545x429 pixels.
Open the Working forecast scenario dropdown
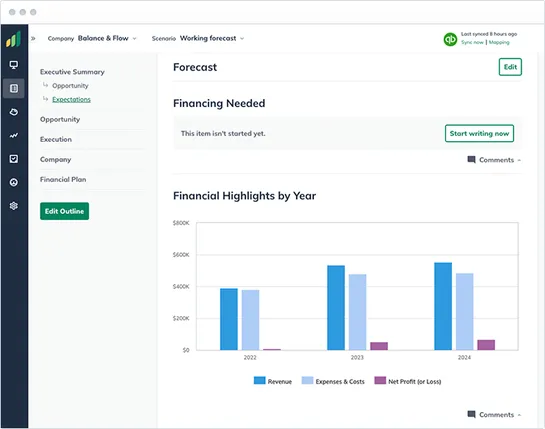coord(212,38)
